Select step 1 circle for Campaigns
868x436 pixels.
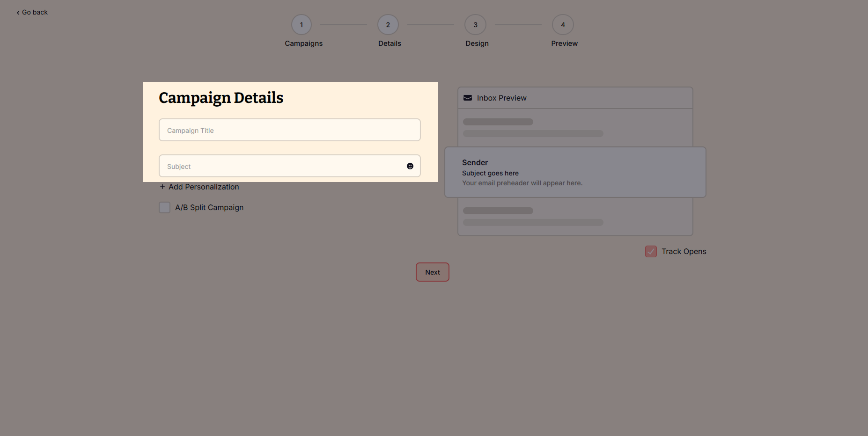click(x=302, y=25)
